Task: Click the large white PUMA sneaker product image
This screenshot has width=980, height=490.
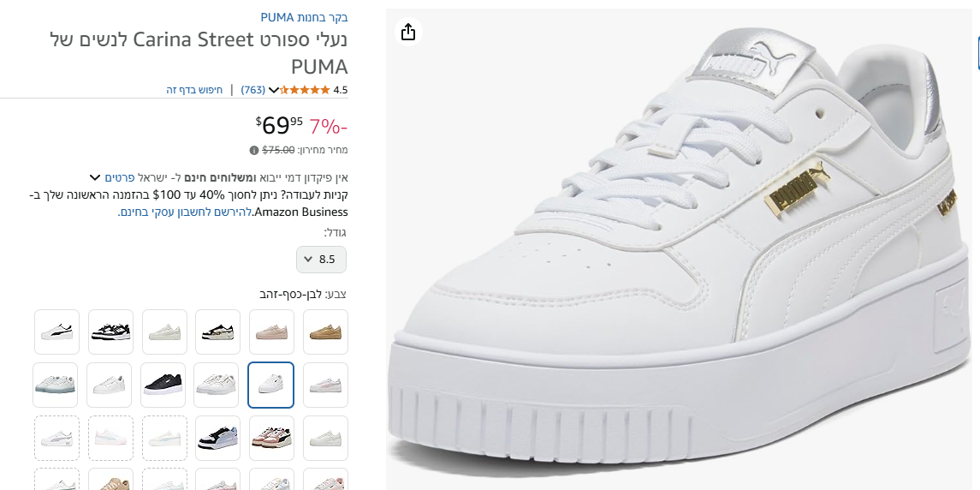Action: click(x=676, y=248)
